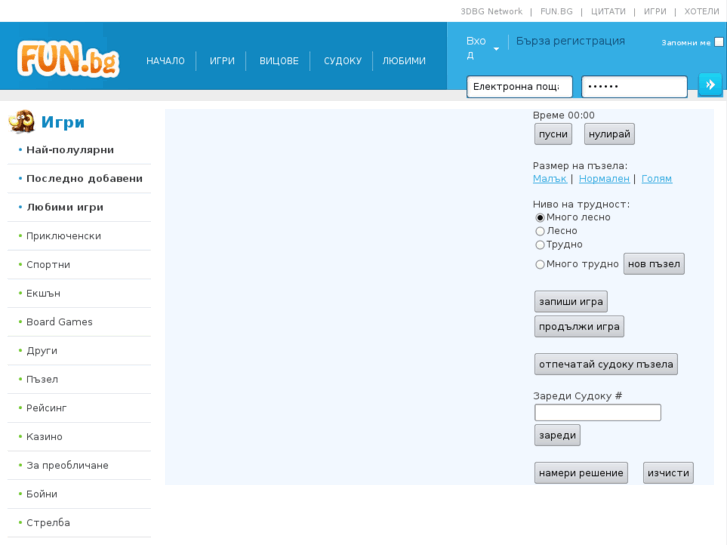Open Приключенски games category
727x545 pixels.
pos(64,236)
